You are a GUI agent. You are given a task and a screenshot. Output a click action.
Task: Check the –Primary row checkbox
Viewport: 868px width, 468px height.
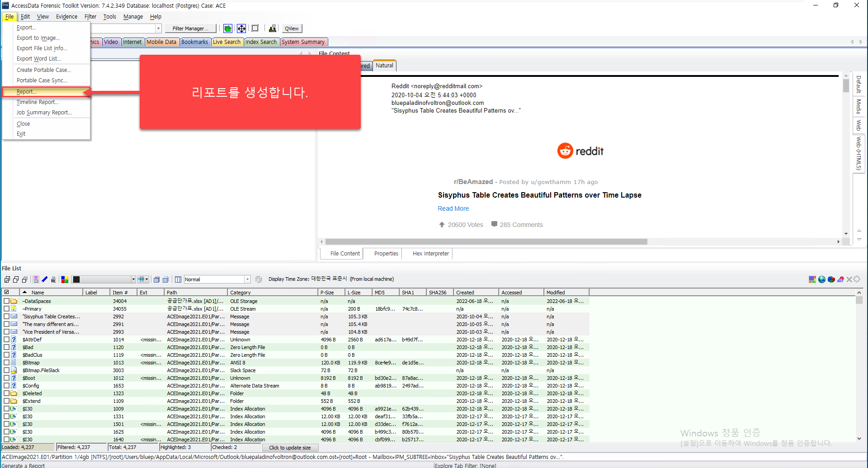(6, 309)
